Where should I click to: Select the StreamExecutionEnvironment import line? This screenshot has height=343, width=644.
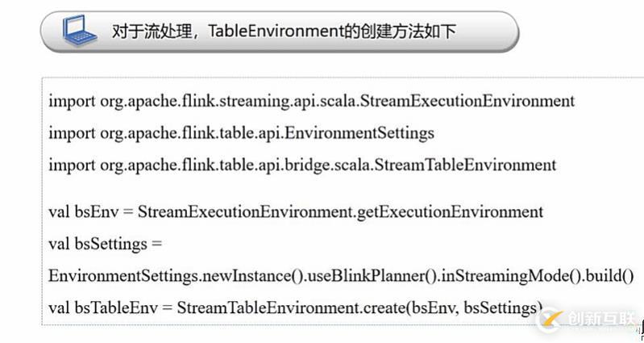(312, 101)
